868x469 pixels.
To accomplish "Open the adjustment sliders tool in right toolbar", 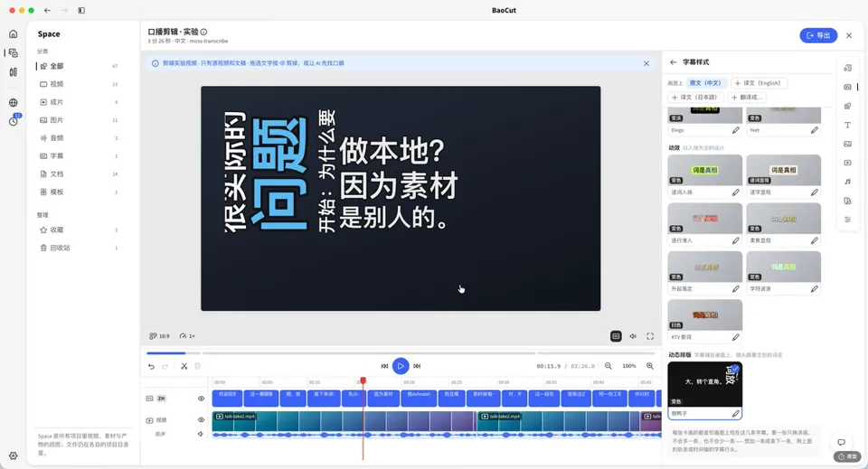I will [x=847, y=219].
